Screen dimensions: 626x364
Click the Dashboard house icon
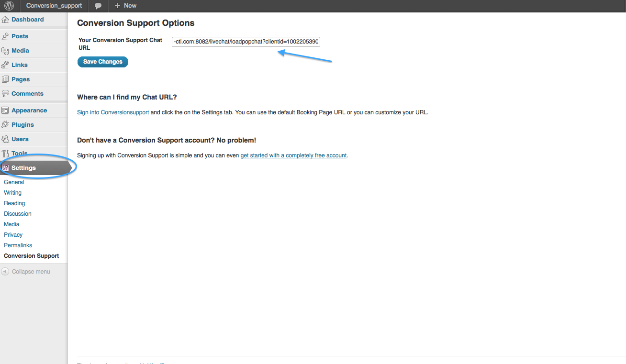[x=5, y=20]
